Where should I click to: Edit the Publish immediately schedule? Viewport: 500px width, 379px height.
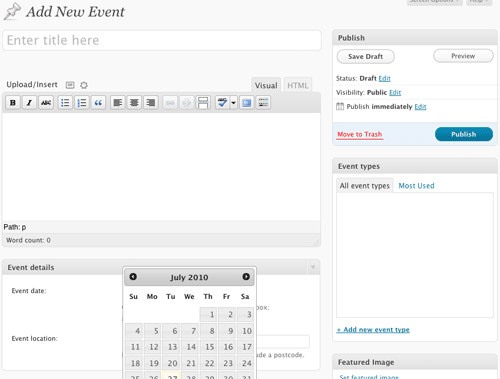[x=420, y=107]
